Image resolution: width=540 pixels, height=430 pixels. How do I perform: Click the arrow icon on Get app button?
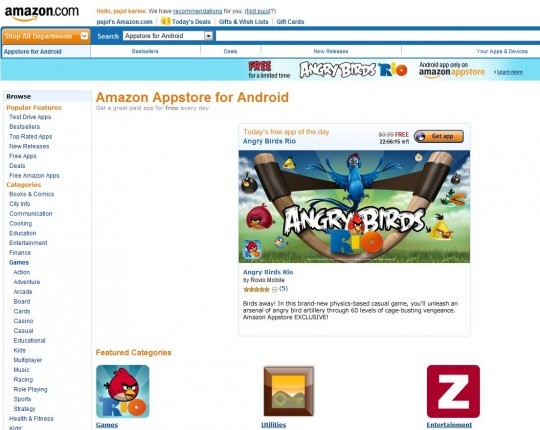[420, 137]
